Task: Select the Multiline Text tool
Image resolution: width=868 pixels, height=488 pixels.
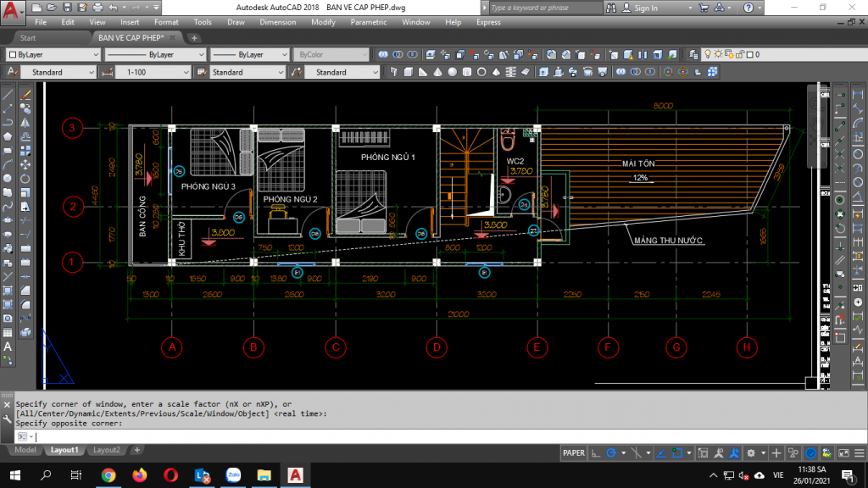Action: pos(8,347)
